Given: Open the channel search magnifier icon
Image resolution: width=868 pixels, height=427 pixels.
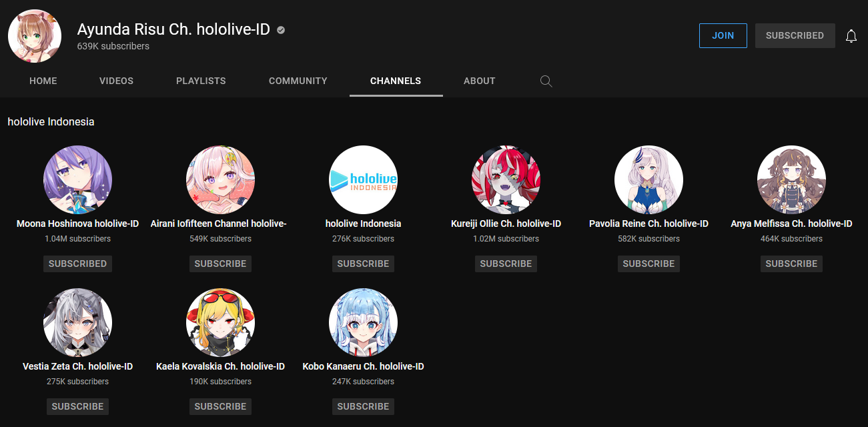Looking at the screenshot, I should 546,81.
